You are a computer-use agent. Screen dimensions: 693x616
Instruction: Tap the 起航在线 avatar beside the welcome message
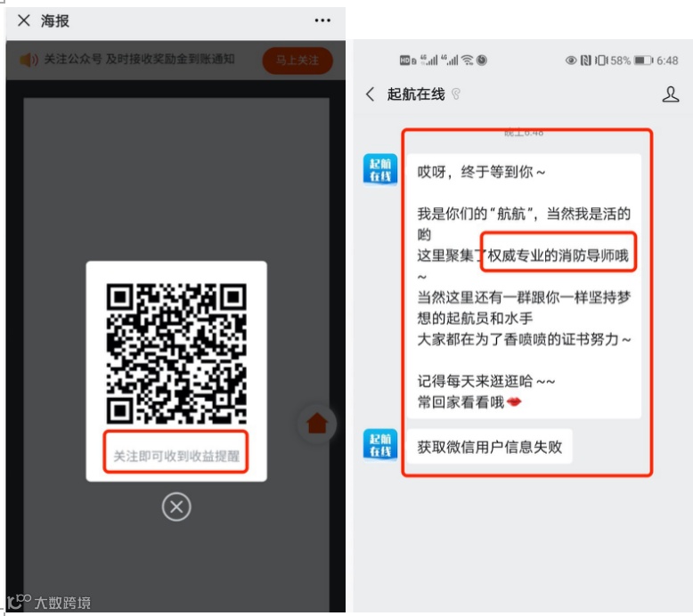[x=380, y=169]
